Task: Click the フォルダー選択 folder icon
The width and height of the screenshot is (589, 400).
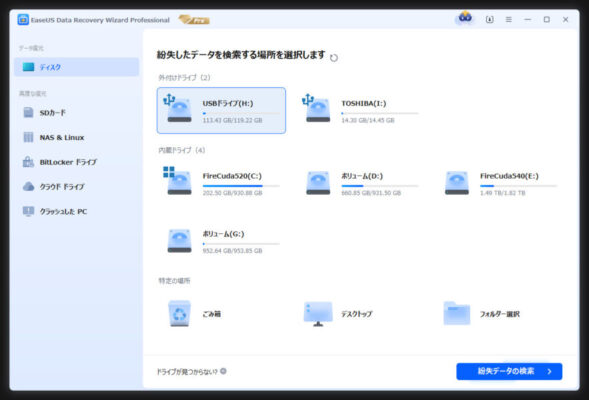Action: pyautogui.click(x=457, y=313)
